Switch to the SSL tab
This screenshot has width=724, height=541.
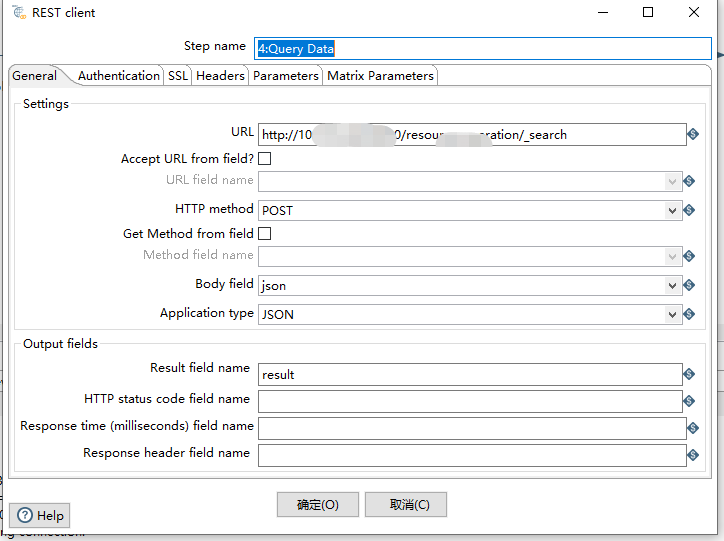click(x=178, y=76)
